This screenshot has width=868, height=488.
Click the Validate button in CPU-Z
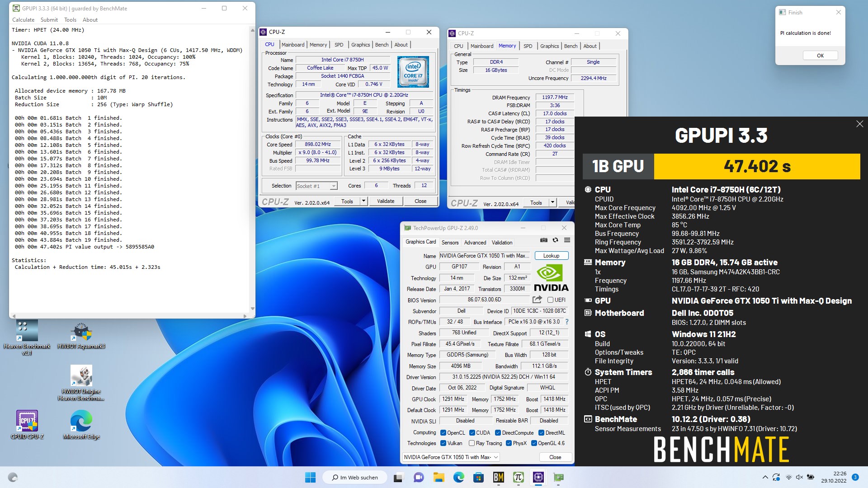[386, 201]
